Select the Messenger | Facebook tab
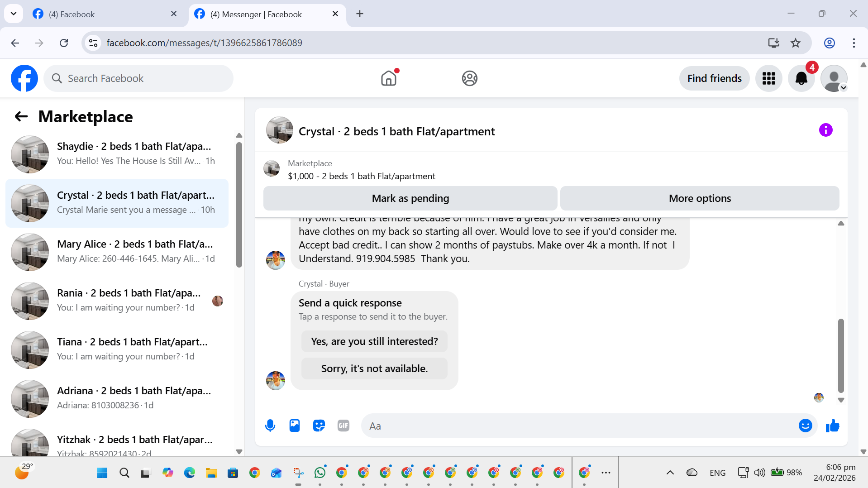Viewport: 868px width, 488px height. 267,14
